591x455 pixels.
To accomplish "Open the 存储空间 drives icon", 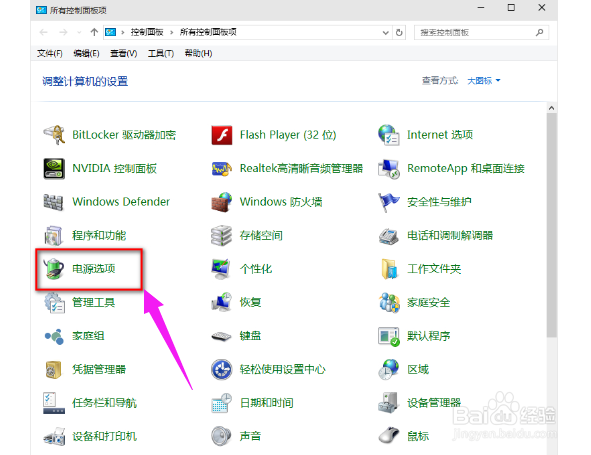I will (222, 235).
